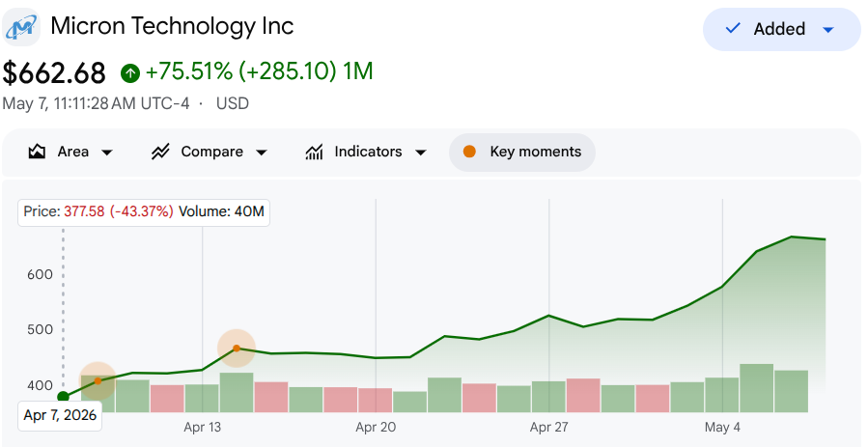Click the May 4 axis label
Viewport: 868px width, 447px height.
(722, 427)
